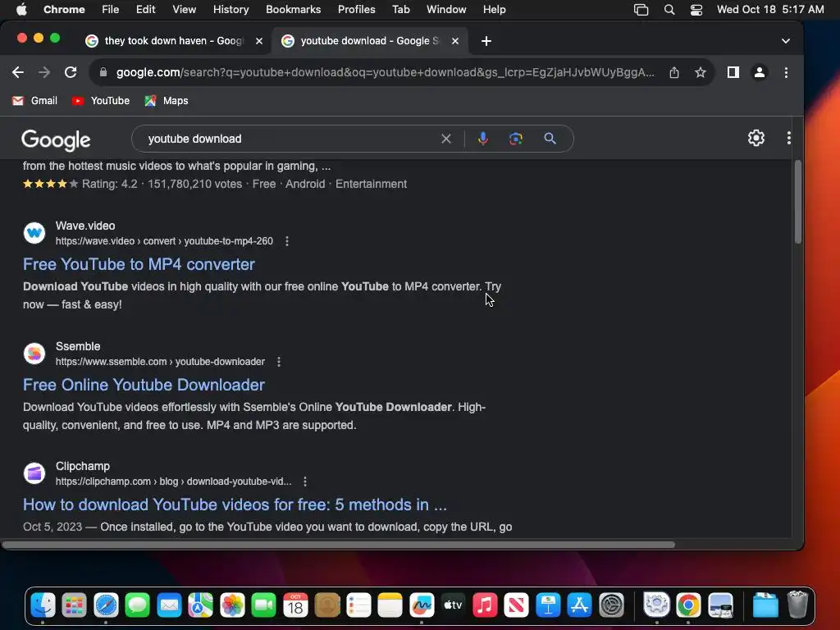Open YouTube bookmark
Viewport: 840px width, 630px height.
pos(101,101)
